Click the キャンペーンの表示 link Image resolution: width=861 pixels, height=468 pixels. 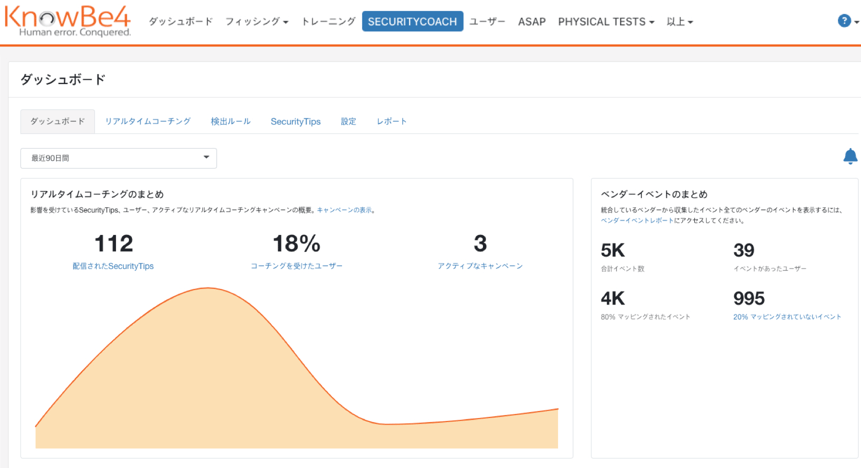[345, 210]
